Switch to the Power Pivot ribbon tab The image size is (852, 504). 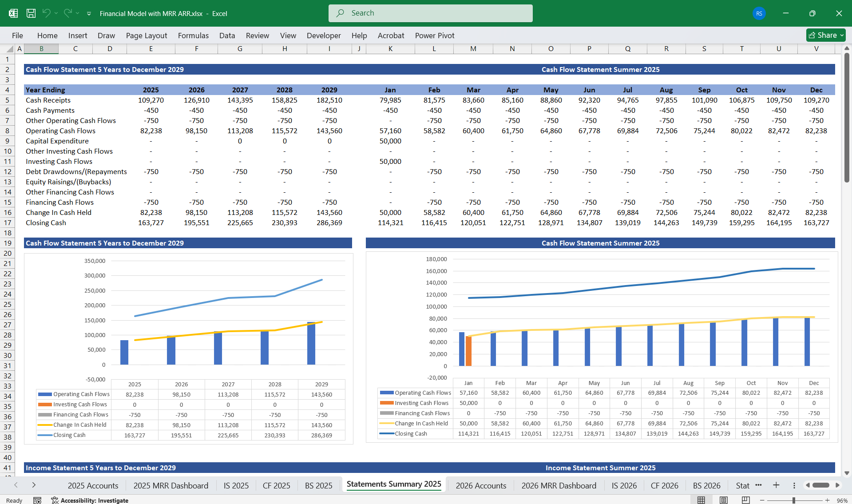(434, 36)
